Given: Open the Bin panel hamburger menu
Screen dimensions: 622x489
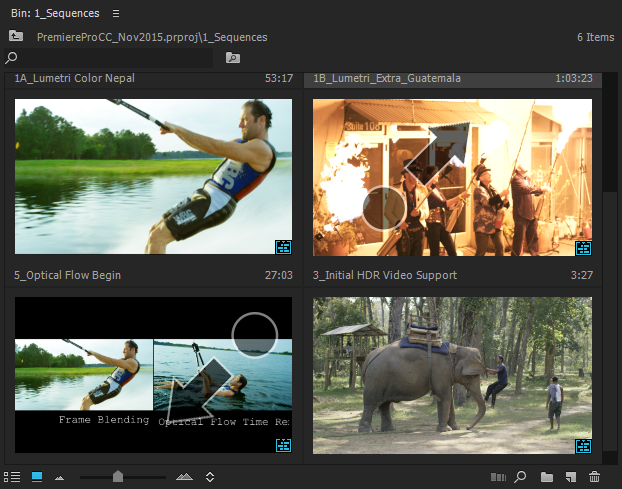Looking at the screenshot, I should pos(116,13).
